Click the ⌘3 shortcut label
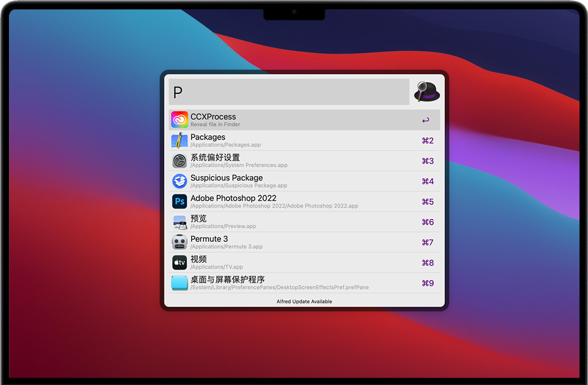This screenshot has height=385, width=588. pyautogui.click(x=427, y=161)
